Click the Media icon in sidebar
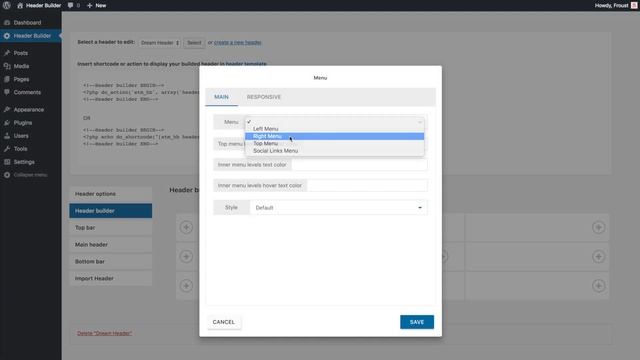The image size is (640, 360). 7,66
